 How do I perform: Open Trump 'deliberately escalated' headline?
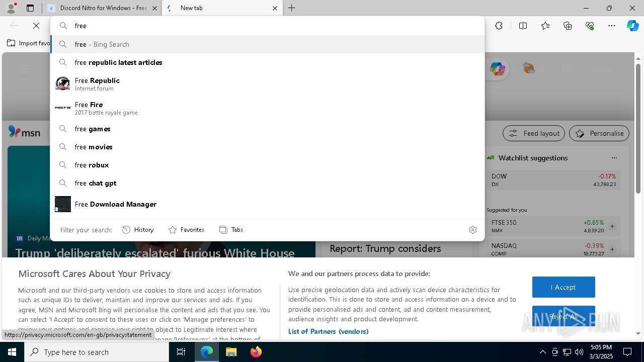point(155,253)
